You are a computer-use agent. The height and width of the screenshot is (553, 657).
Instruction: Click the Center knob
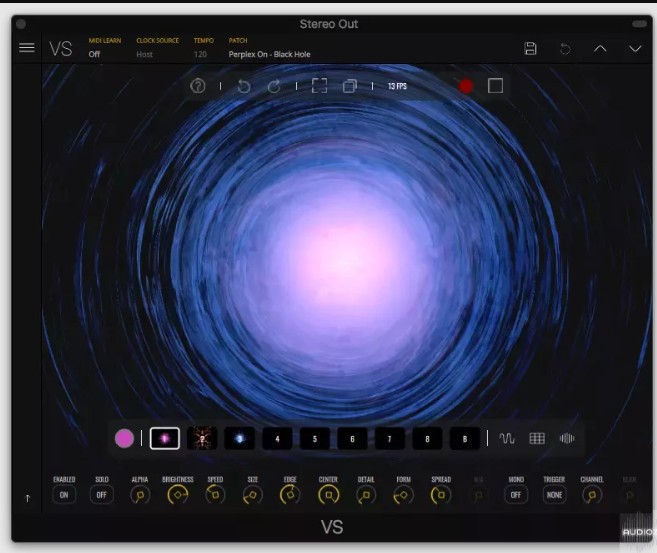pos(328,495)
